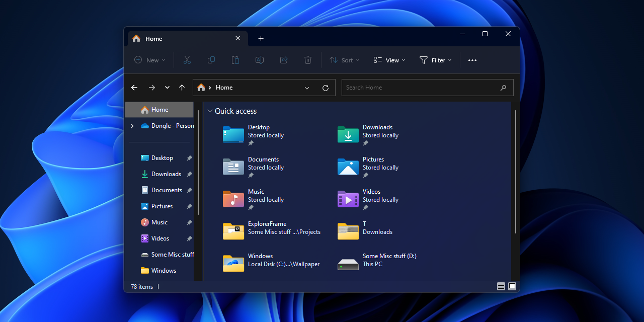Click the Delete trash can icon

tap(308, 60)
